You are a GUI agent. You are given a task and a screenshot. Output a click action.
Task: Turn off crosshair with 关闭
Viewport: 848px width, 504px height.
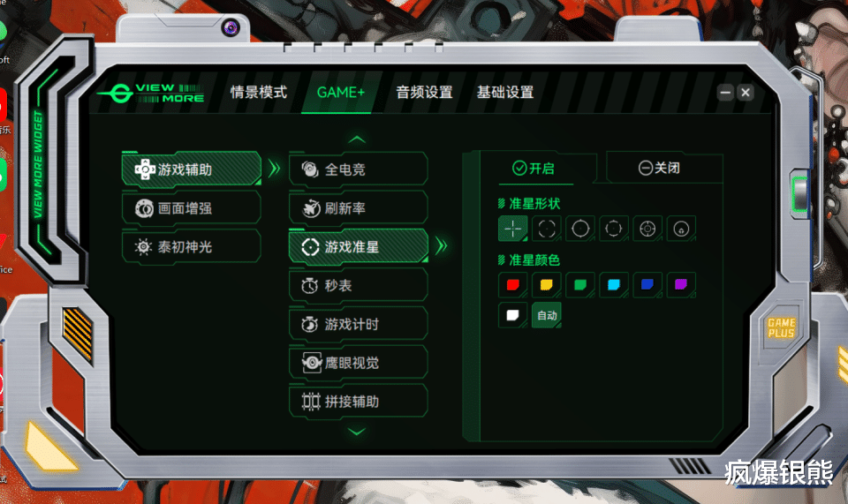pos(659,168)
